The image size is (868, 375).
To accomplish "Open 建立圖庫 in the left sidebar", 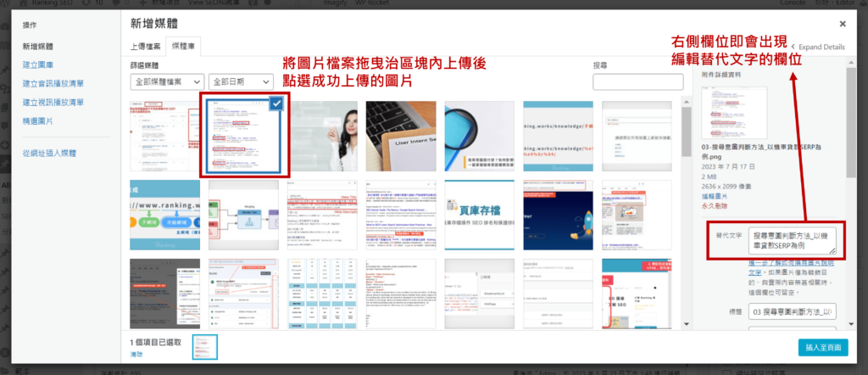I will coord(38,64).
